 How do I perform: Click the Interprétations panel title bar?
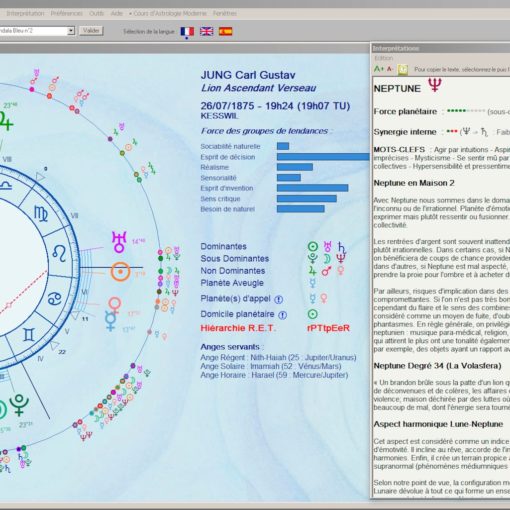click(441, 48)
